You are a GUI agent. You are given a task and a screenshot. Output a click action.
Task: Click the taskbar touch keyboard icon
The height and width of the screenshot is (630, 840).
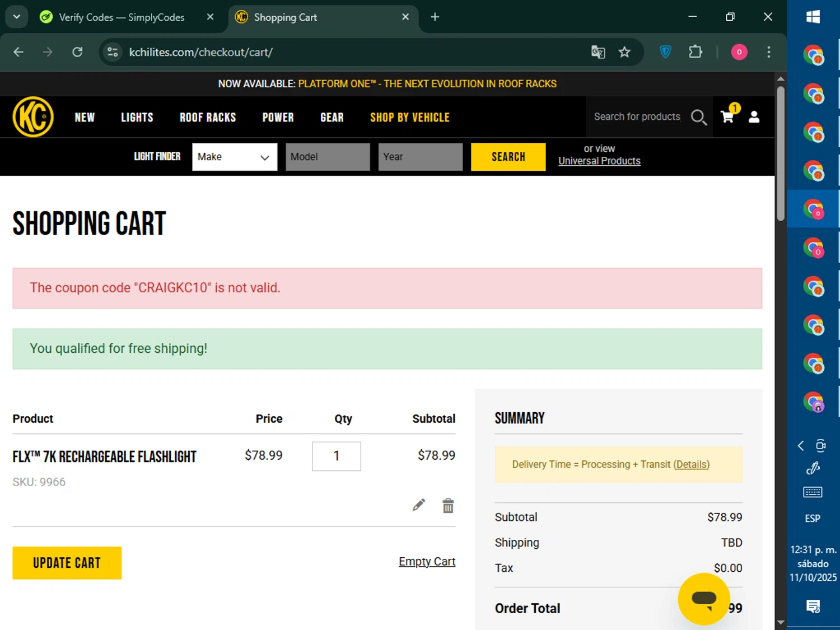[813, 492]
